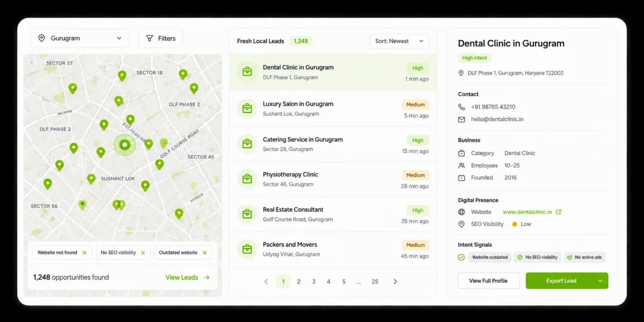644x322 pixels.
Task: Click the briefcase icon for Dental Clinic lead
Action: coord(247,72)
